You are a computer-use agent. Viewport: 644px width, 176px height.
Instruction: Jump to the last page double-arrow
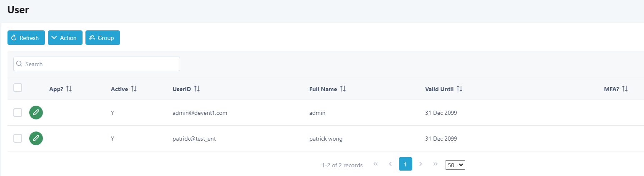pos(436,164)
